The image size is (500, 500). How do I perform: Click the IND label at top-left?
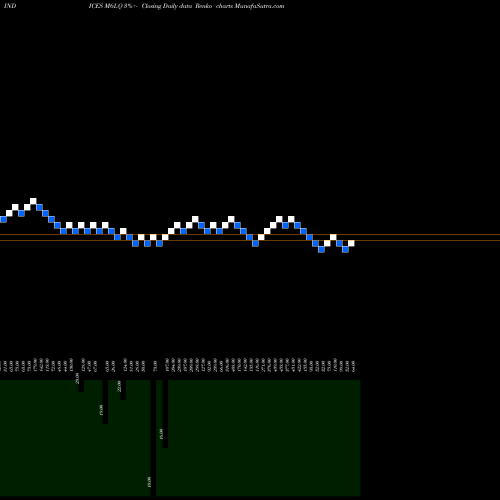pyautogui.click(x=10, y=6)
